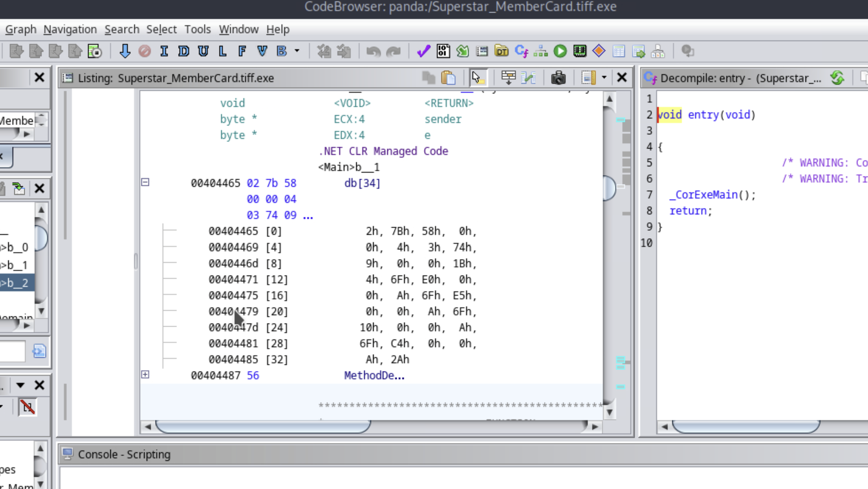Toggle Function navigation type (F icon)
The width and height of the screenshot is (868, 489).
click(242, 51)
